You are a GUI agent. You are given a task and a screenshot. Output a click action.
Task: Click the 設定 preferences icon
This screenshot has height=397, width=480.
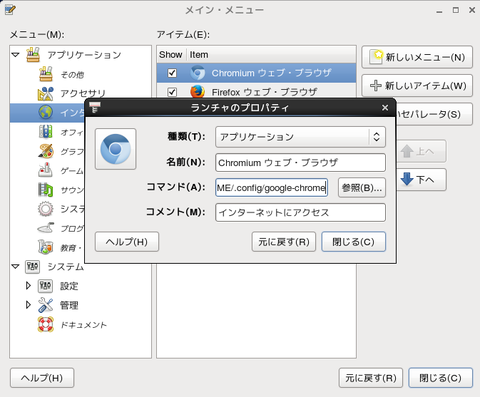click(x=45, y=286)
